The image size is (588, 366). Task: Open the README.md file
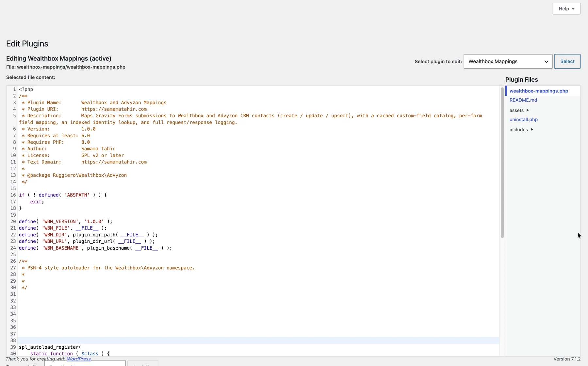[523, 100]
